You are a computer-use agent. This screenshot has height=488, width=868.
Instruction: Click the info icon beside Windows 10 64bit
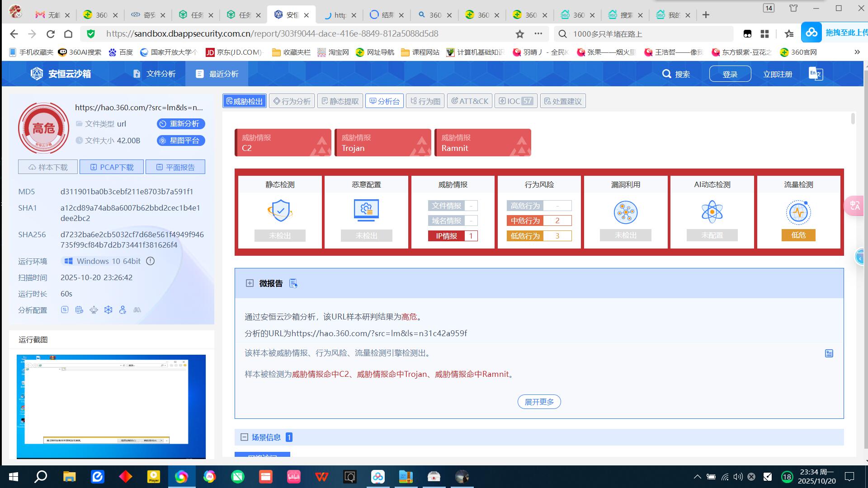151,261
